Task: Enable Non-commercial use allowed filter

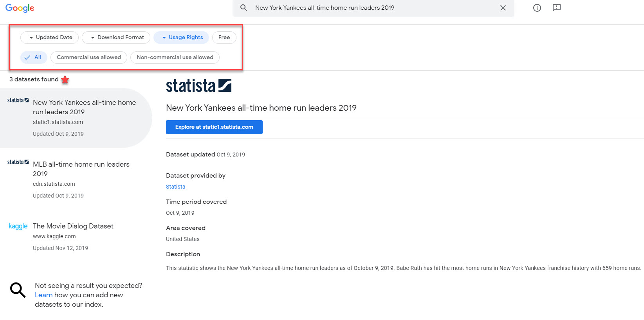Action: coord(175,58)
